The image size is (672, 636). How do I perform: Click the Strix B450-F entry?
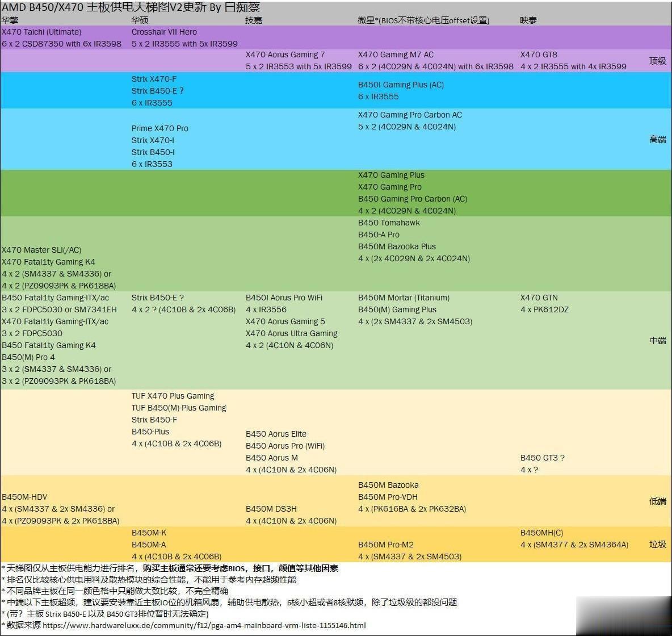pos(154,420)
